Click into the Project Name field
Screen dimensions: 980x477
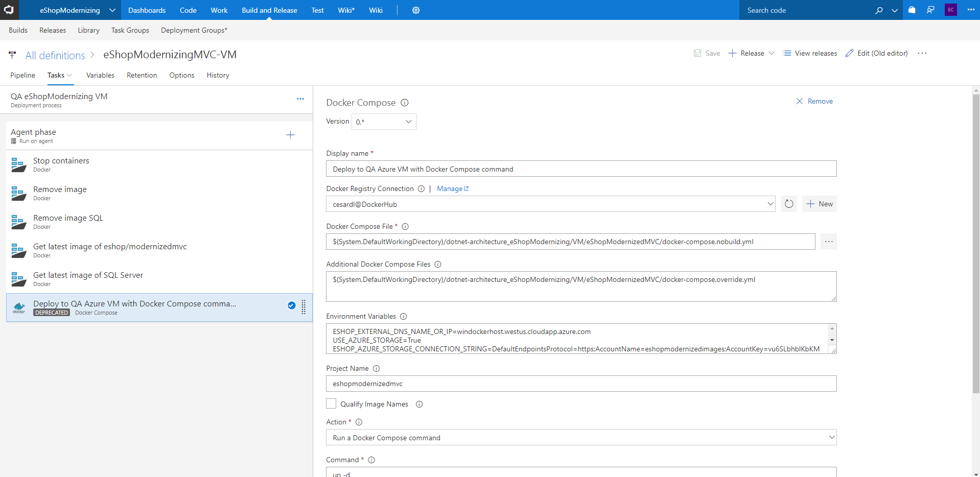[581, 384]
